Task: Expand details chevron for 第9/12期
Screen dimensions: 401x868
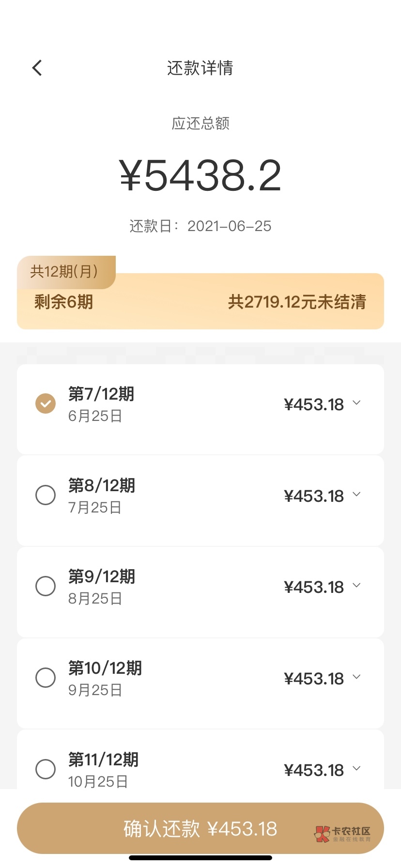Action: tap(357, 586)
